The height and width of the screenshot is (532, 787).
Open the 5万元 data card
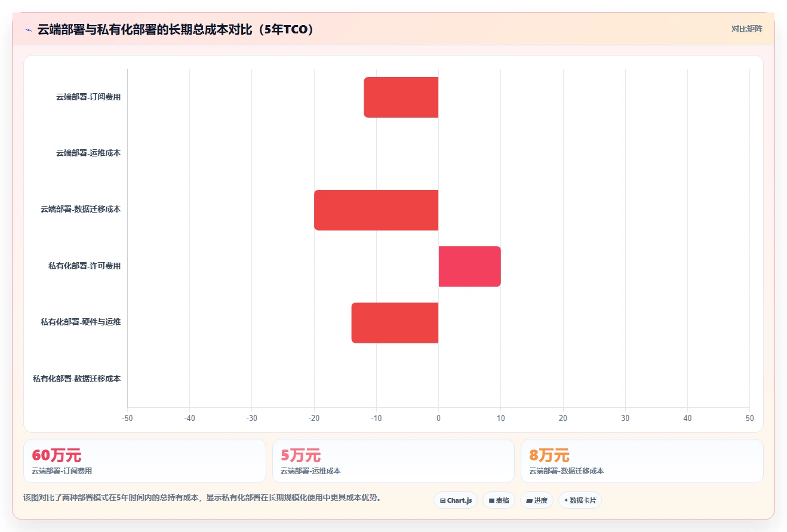(393, 461)
